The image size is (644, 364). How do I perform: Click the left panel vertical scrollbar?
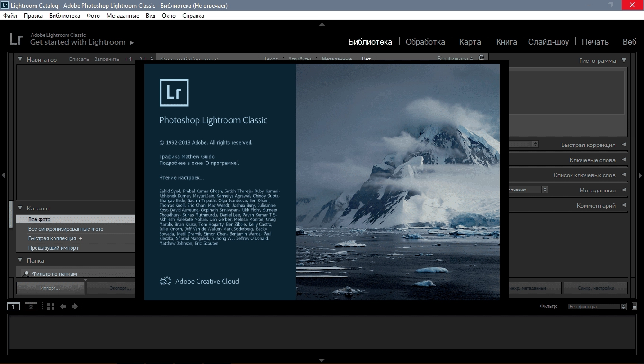10,215
